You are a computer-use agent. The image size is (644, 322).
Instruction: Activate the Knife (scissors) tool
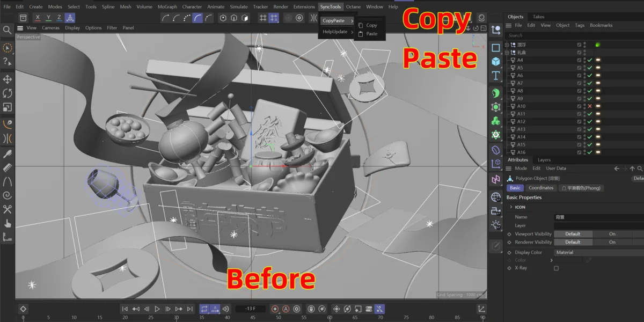point(8,209)
